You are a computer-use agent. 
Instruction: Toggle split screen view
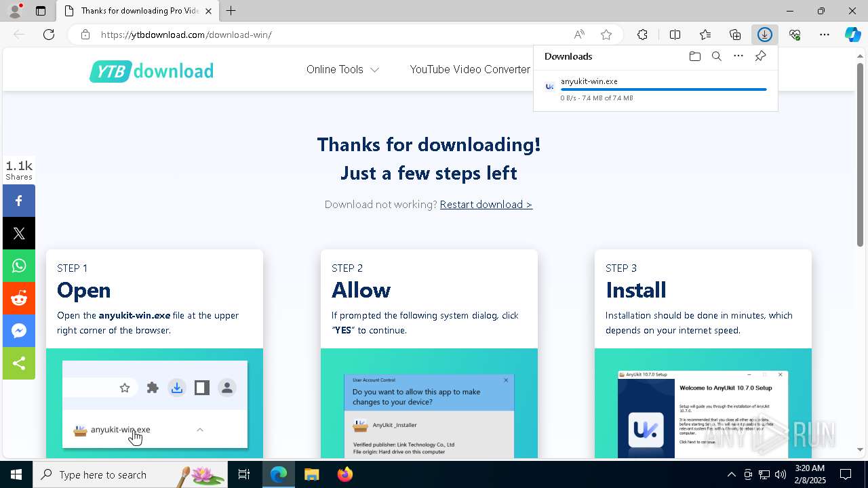pyautogui.click(x=675, y=35)
